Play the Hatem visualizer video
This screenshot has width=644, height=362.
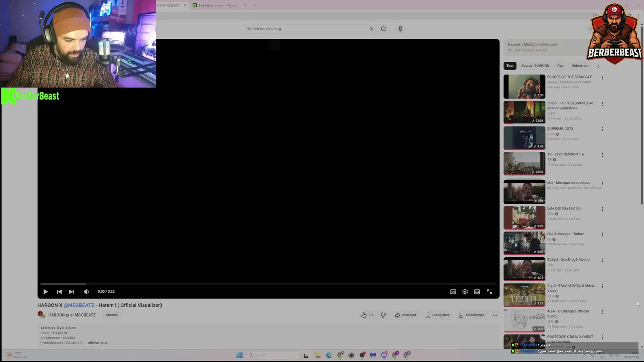[45, 291]
